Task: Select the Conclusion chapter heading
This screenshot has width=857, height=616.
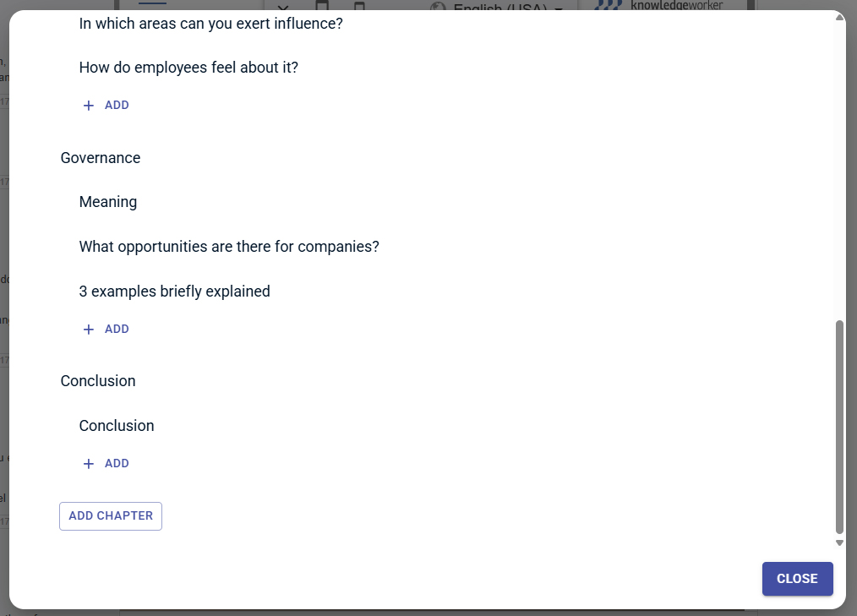Action: 97,381
